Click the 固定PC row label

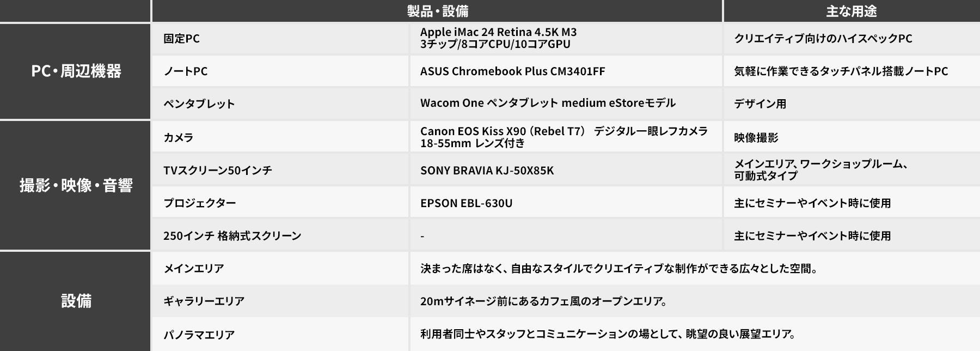tap(182, 39)
